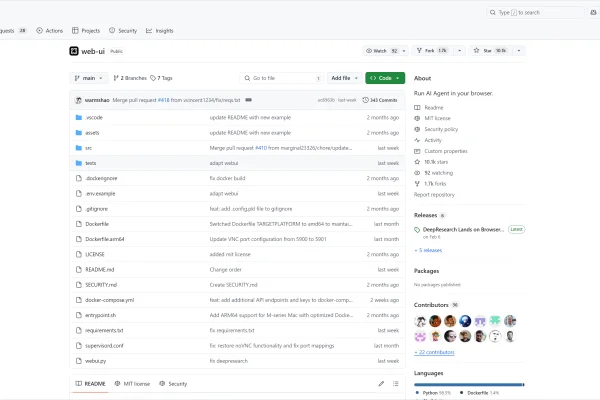
Task: Click the Go to file input
Action: tap(282, 78)
